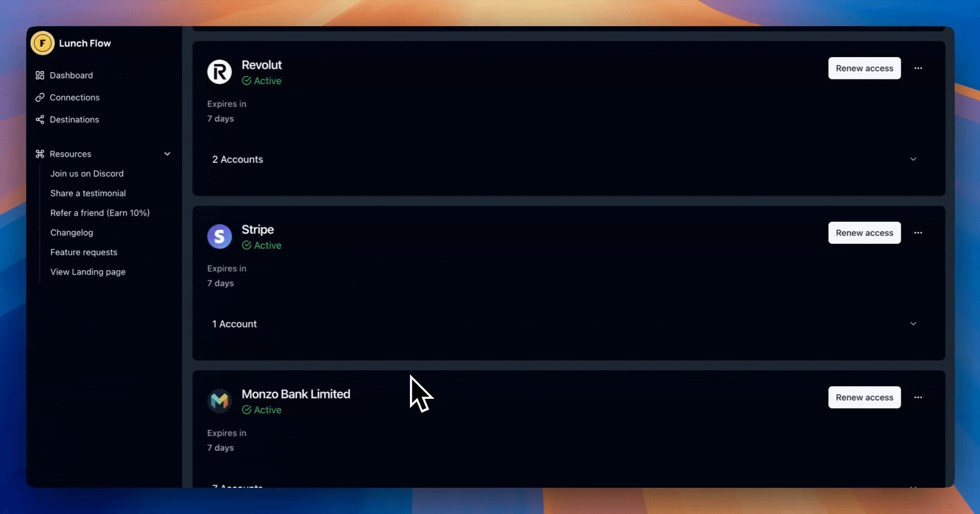Click the Stripe logo icon

(x=220, y=237)
